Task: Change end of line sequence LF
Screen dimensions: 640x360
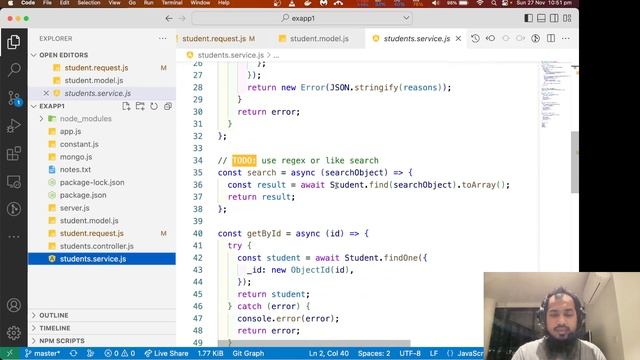Action: click(433, 353)
